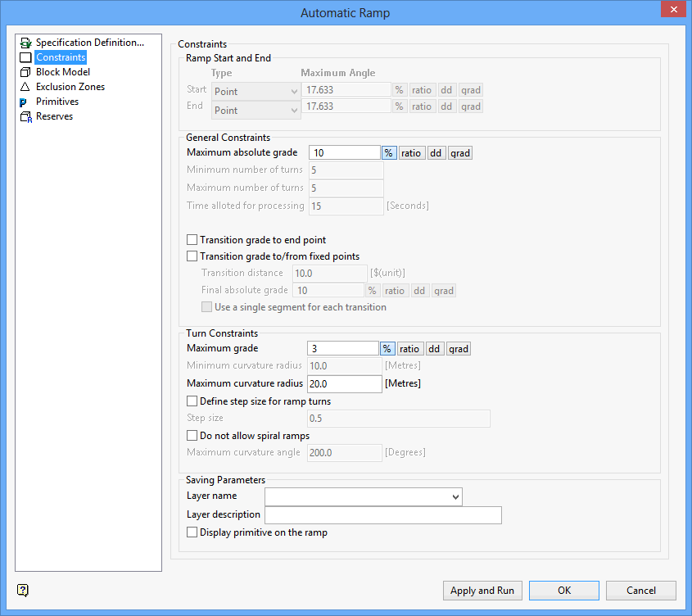Set Turn Maximum grade unit to dd
692x616 pixels.
pos(434,348)
